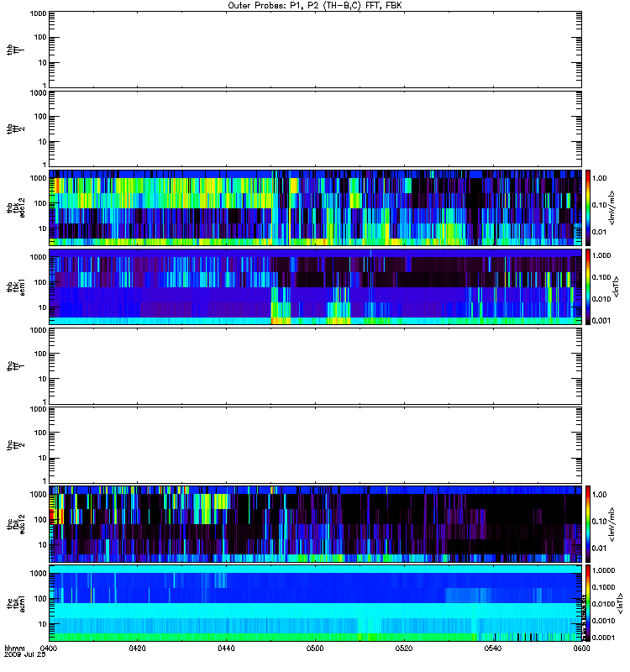
Task: Click the thb fbk edc12 spectrogram panel
Action: coord(315,207)
